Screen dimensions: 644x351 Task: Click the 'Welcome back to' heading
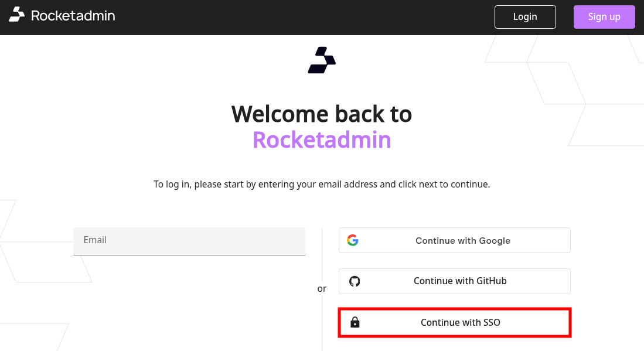(322, 114)
